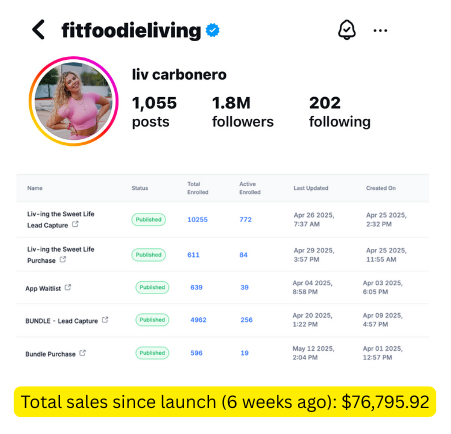
Task: Click Published status for Bundle Purchase
Action: click(x=152, y=353)
